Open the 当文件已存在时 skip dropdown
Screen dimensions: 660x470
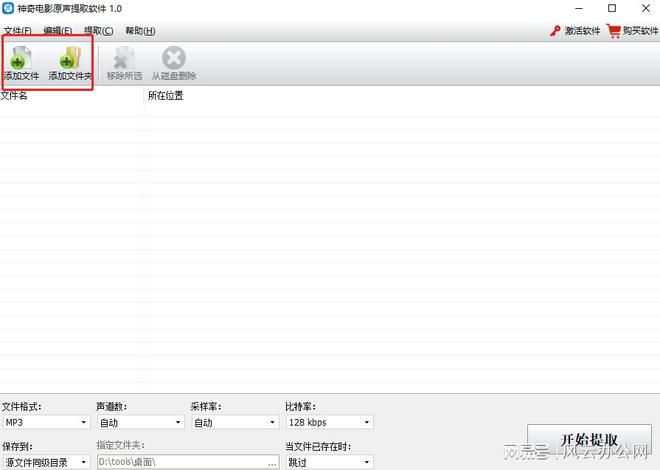(330, 462)
